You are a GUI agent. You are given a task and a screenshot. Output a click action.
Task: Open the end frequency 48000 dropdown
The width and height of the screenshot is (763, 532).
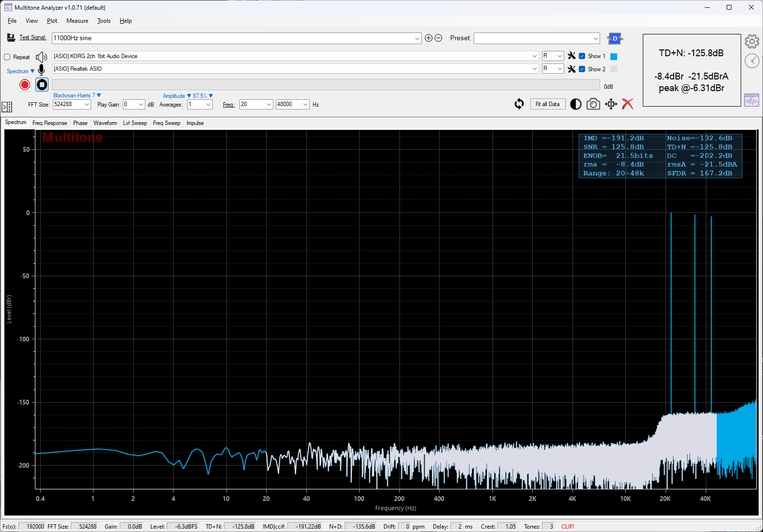(305, 105)
